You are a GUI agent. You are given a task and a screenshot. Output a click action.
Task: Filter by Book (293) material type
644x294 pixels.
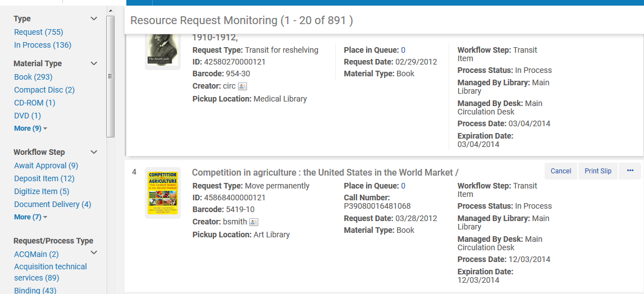coord(33,77)
